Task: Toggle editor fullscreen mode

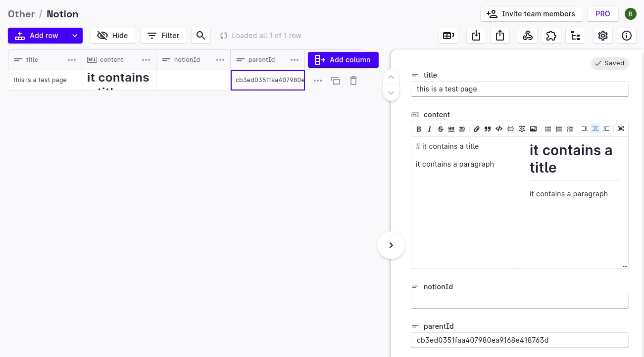Action: (621, 129)
